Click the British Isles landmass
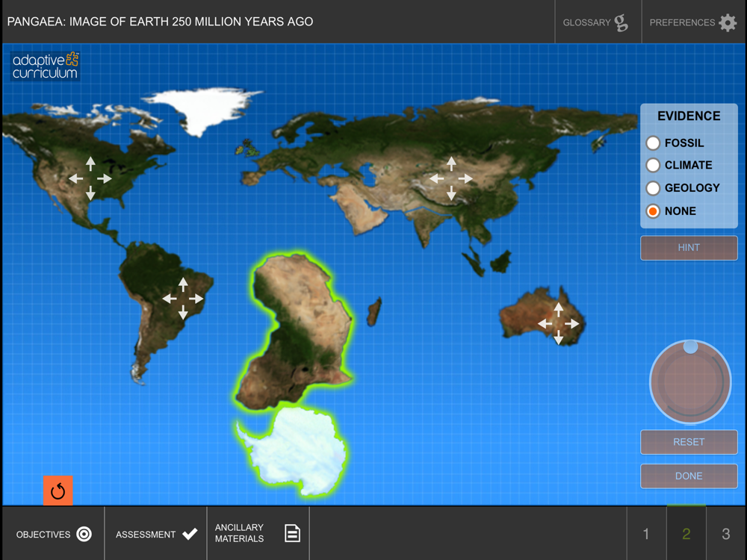 coord(248,148)
